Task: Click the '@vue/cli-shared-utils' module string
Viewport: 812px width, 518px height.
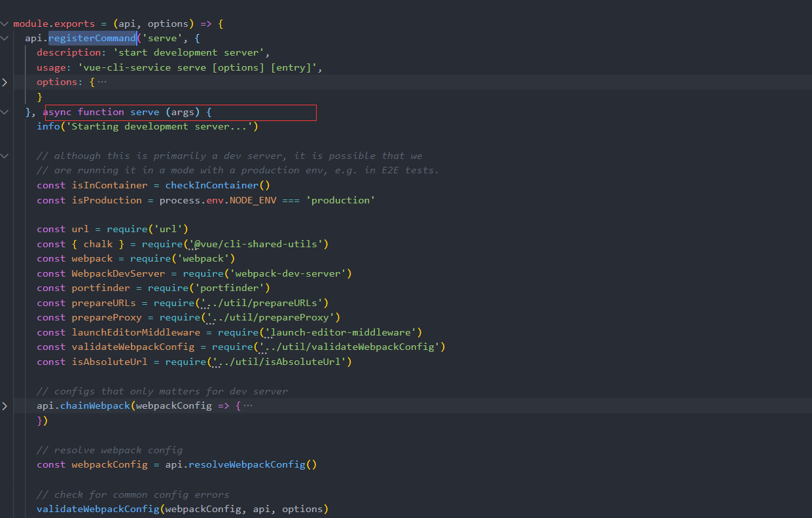Action: click(256, 244)
